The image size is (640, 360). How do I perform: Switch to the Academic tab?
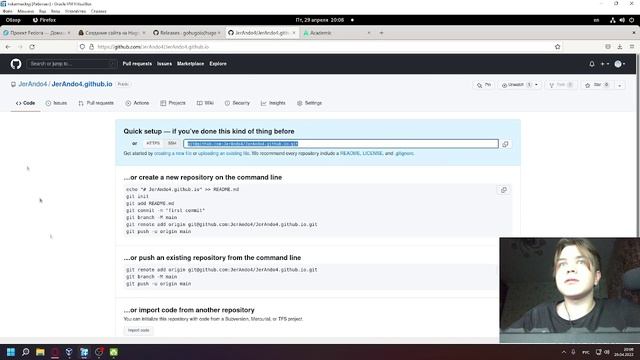point(337,33)
